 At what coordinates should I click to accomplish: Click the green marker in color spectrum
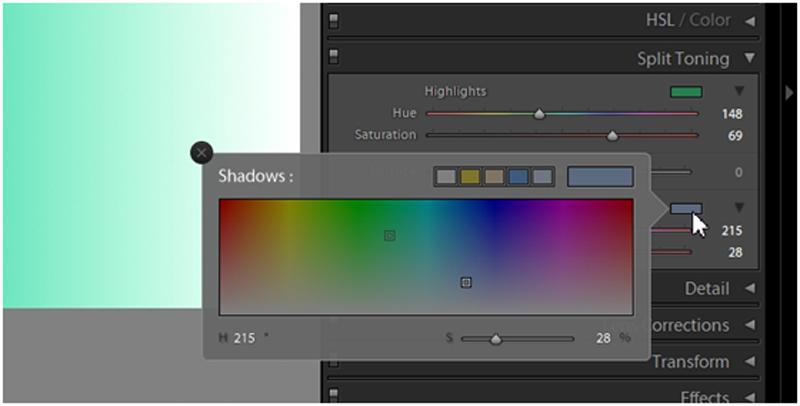click(x=390, y=236)
